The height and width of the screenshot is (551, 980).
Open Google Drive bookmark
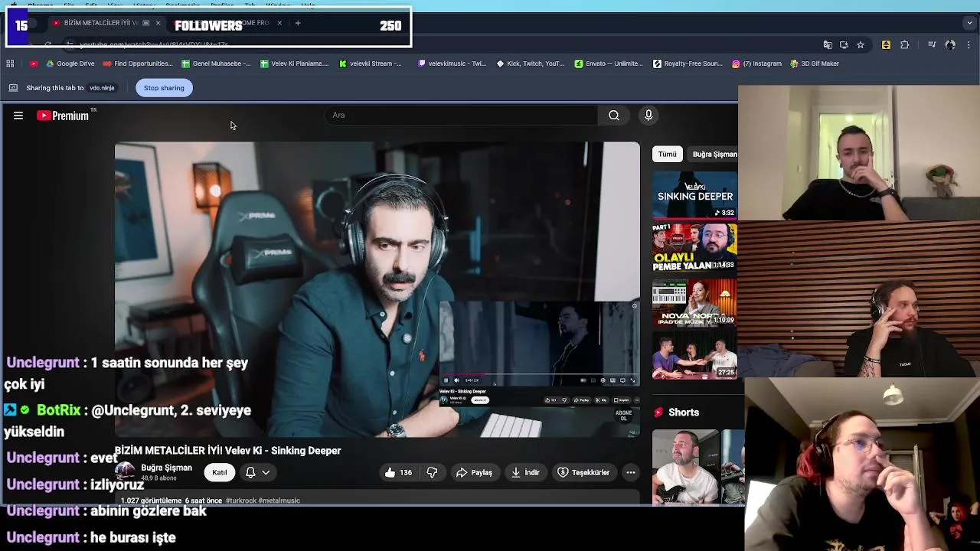pos(70,64)
